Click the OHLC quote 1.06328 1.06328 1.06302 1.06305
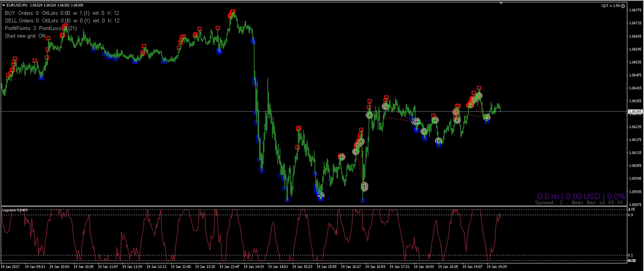The width and height of the screenshot is (644, 271). (57, 5)
